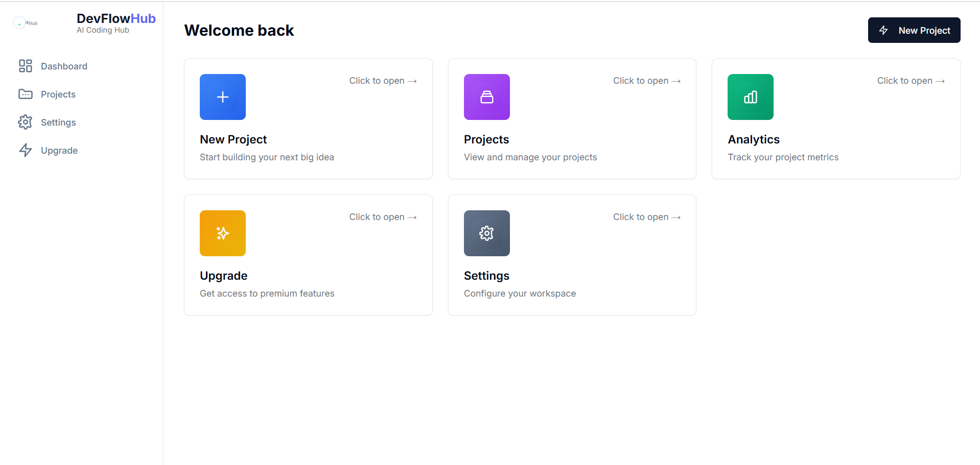Open the Analytics card
Viewport: 980px width, 465px height.
tap(836, 118)
